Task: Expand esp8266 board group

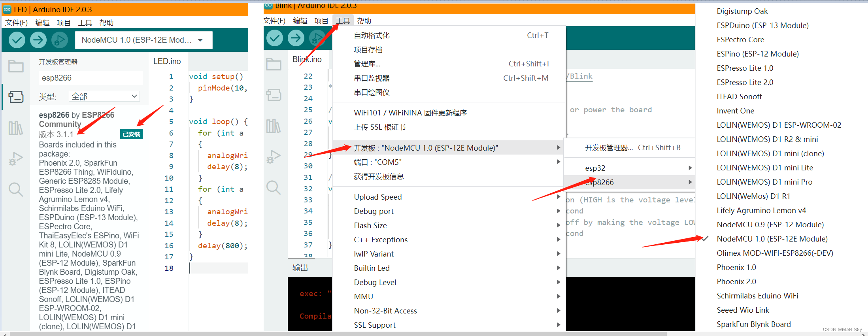Action: click(x=630, y=182)
